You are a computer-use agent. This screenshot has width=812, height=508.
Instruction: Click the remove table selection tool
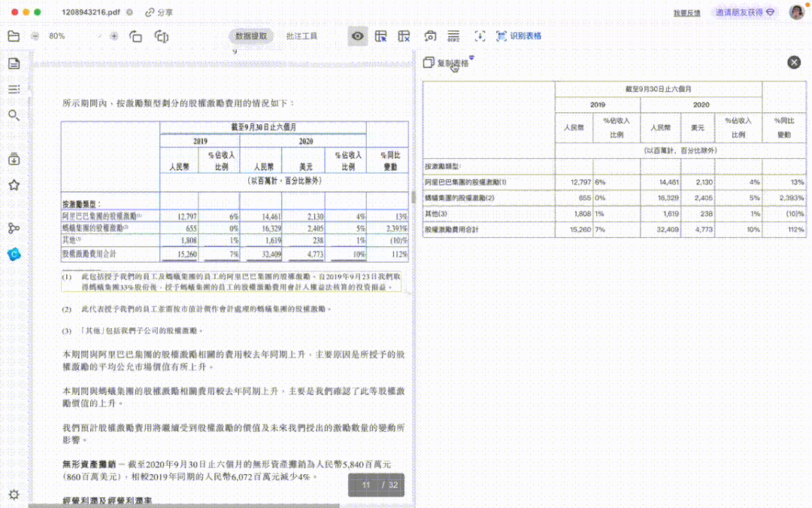(x=404, y=36)
